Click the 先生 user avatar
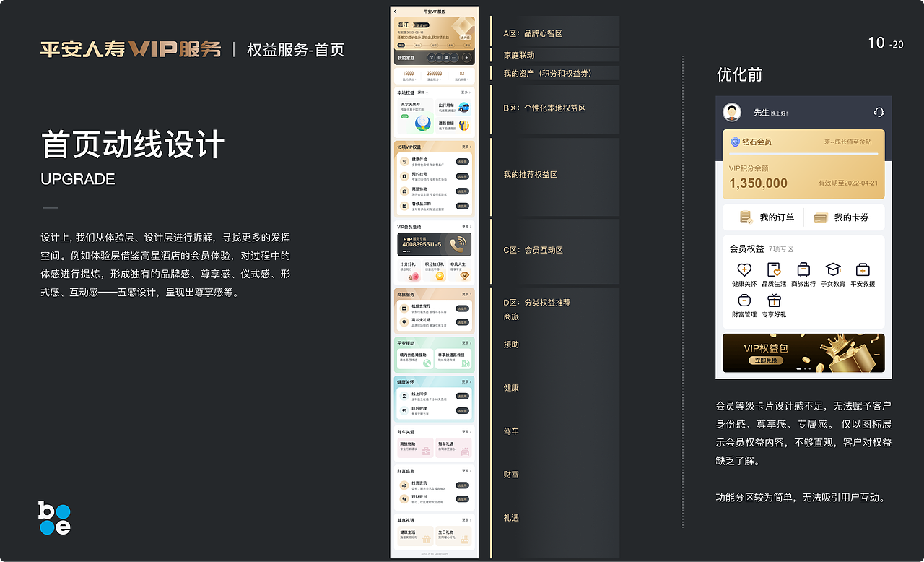924x562 pixels. (732, 112)
